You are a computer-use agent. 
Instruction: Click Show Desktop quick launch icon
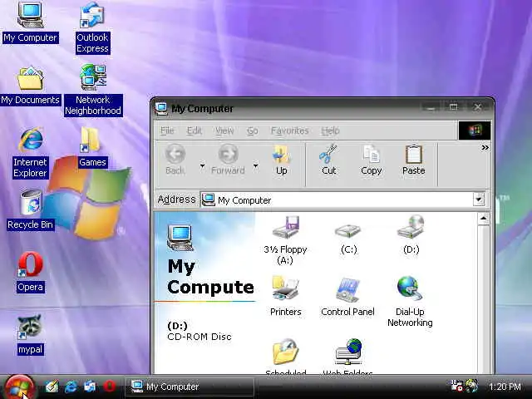coord(52,387)
